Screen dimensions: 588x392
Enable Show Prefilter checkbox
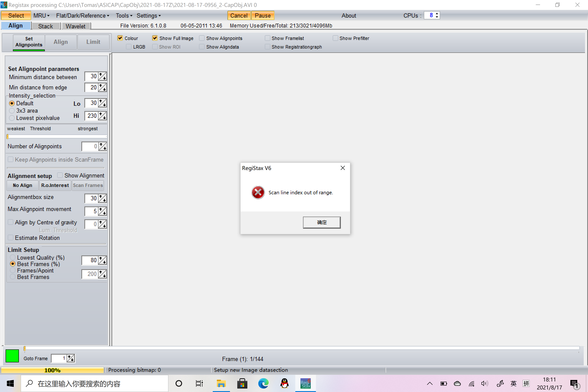tap(335, 38)
